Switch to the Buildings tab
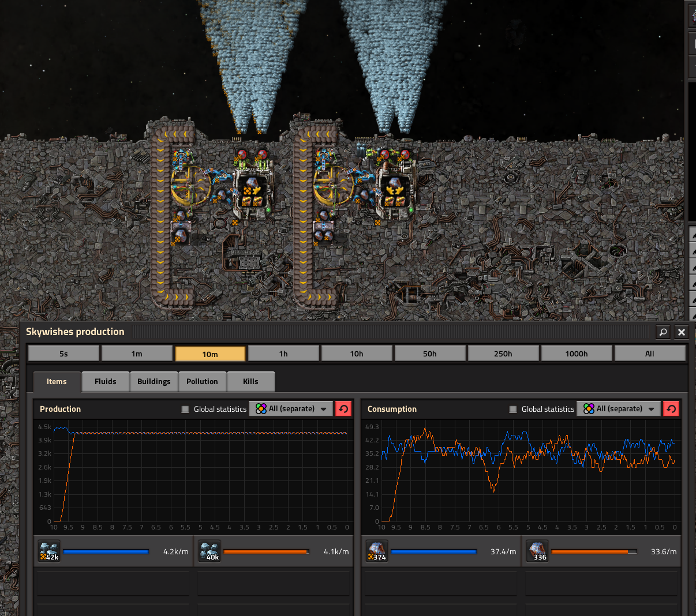This screenshot has width=696, height=616. tap(154, 382)
